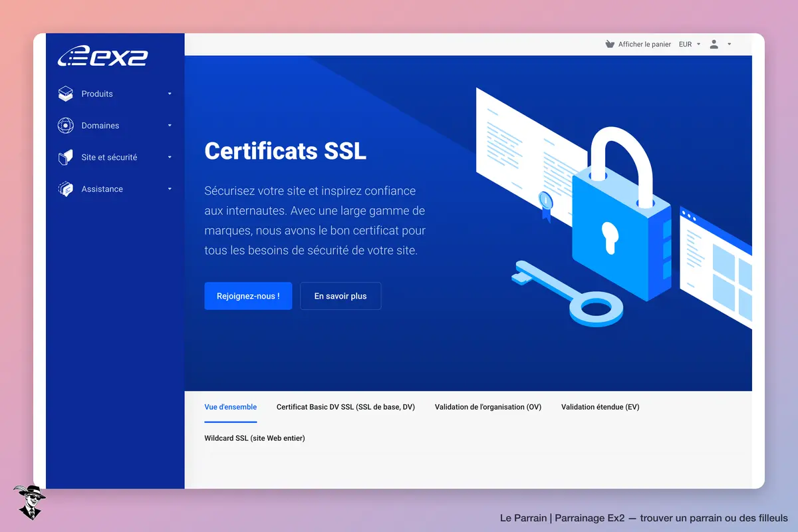Open the Validation de l'organisation (OV) tab
This screenshot has height=532, width=798.
pos(488,407)
